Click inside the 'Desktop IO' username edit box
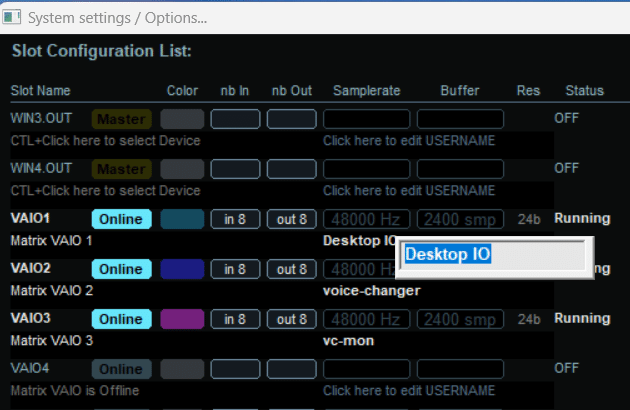 click(494, 255)
